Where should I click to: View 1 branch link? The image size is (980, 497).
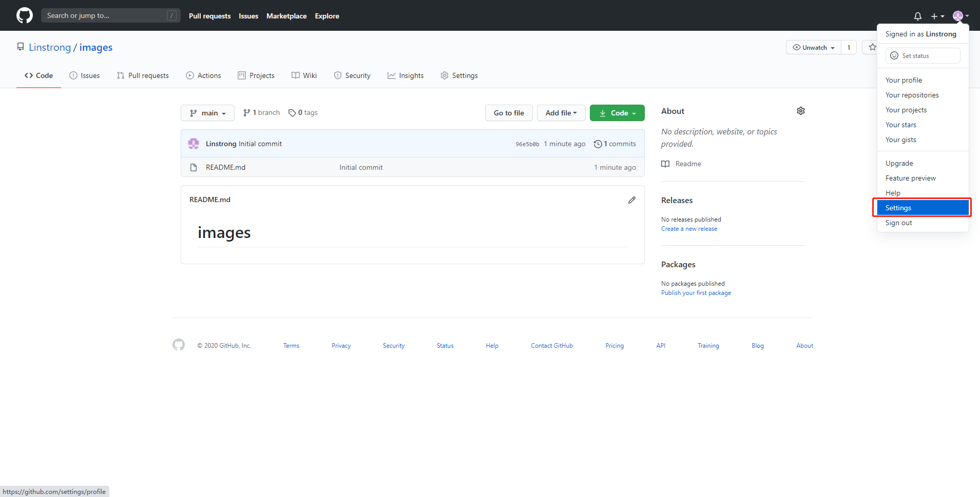click(261, 113)
